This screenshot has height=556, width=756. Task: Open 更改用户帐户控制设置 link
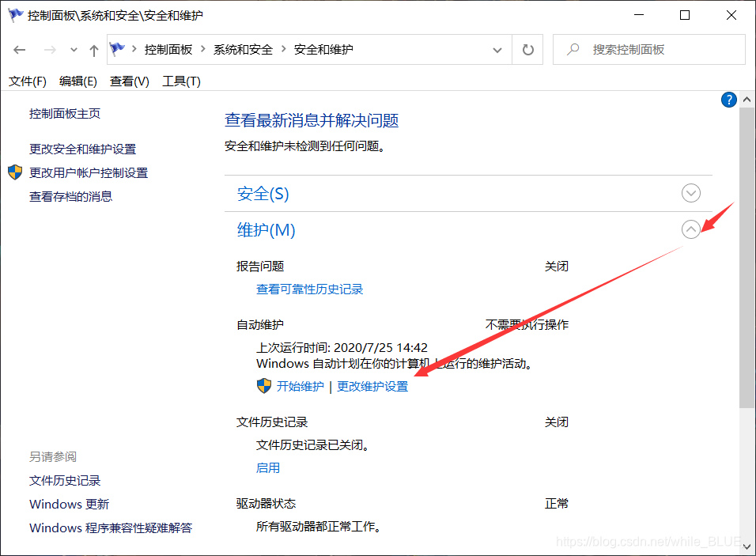[x=89, y=172]
